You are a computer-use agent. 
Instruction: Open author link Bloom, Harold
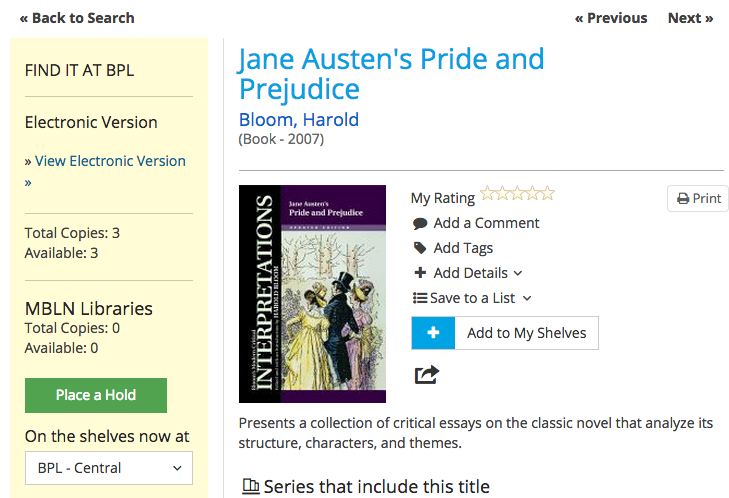click(298, 120)
